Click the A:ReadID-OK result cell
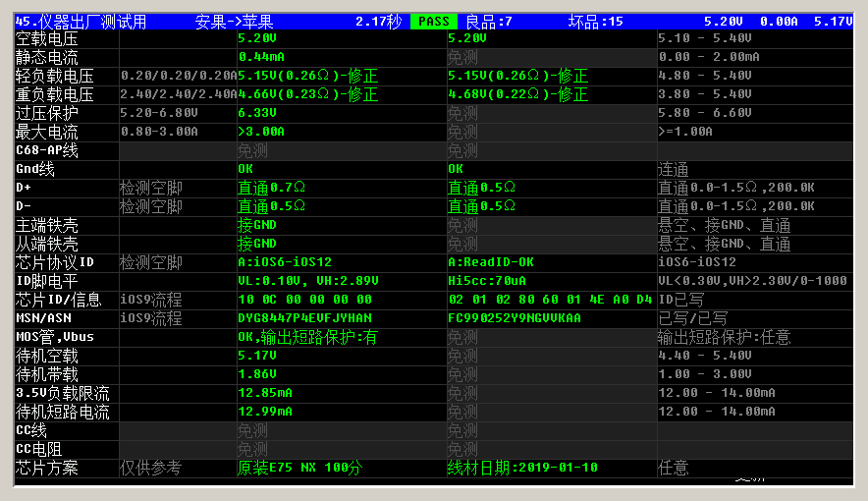Screen dimensions: 868x501 click(491, 262)
